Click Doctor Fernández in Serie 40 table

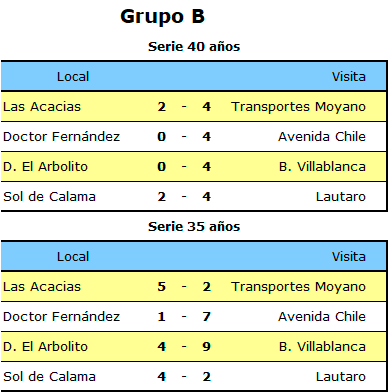point(61,137)
